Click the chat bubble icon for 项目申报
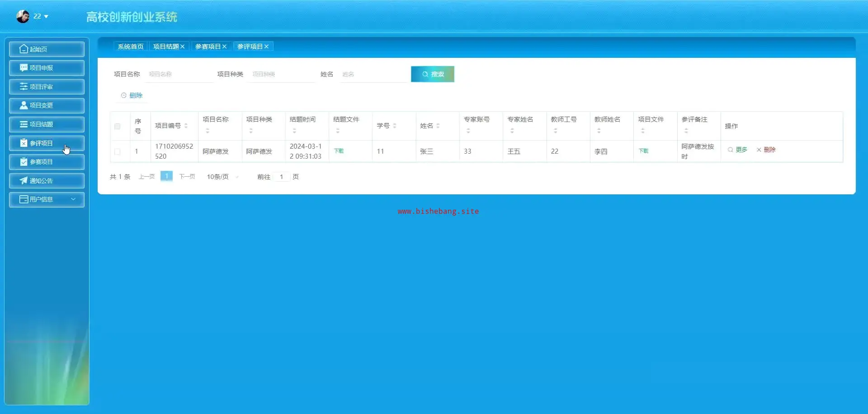 (x=24, y=68)
